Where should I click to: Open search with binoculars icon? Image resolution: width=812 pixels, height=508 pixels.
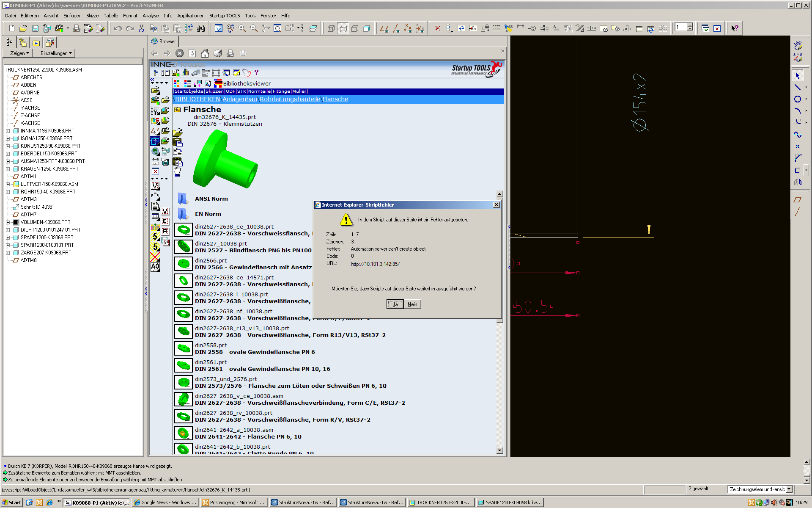(x=201, y=28)
